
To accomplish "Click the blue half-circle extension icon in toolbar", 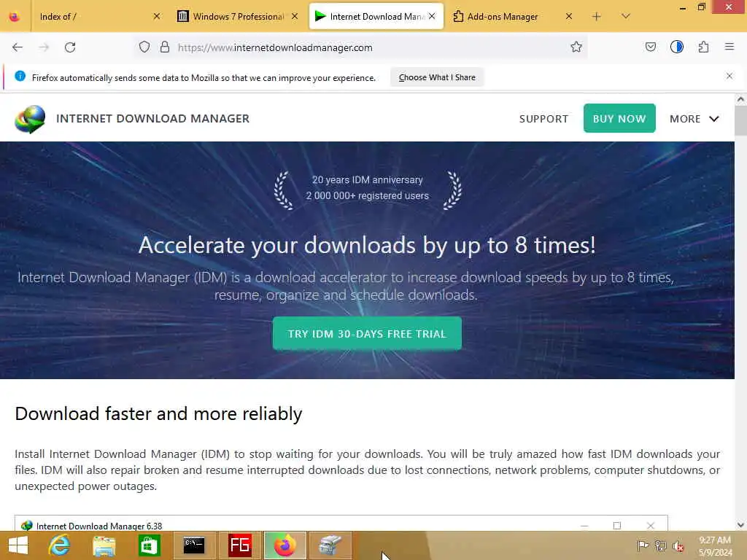I will [676, 47].
